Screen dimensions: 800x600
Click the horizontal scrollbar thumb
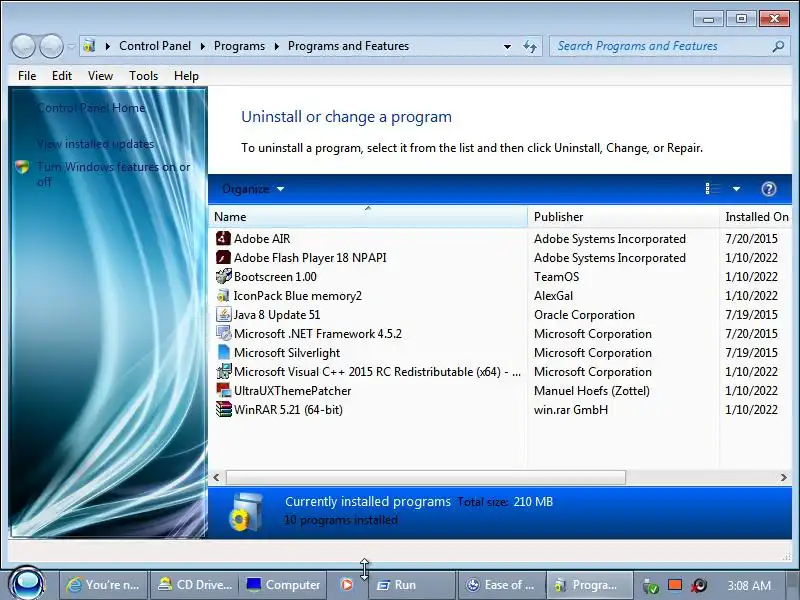[426, 478]
